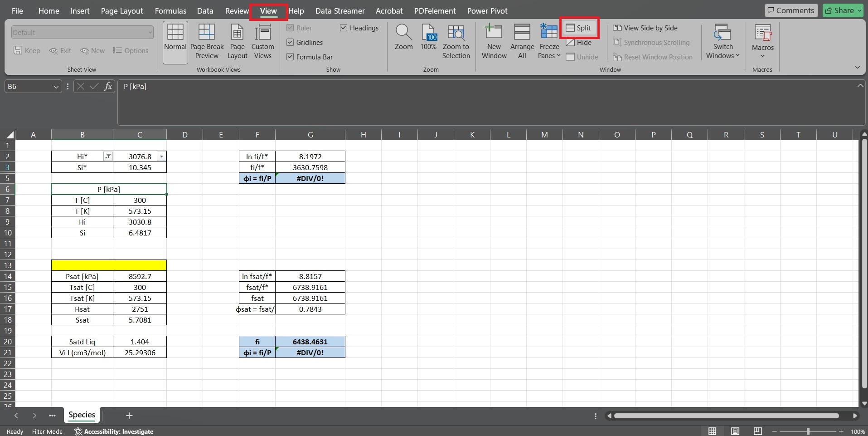
Task: Open the Freeze Panes dropdown
Action: pyautogui.click(x=549, y=42)
